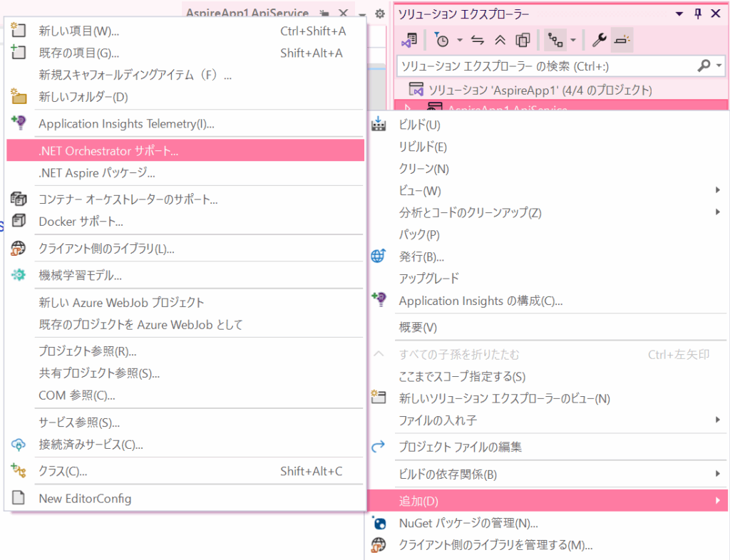The width and height of the screenshot is (730, 560).
Task: Click the Visual Studio switch views icon
Action: [x=409, y=40]
